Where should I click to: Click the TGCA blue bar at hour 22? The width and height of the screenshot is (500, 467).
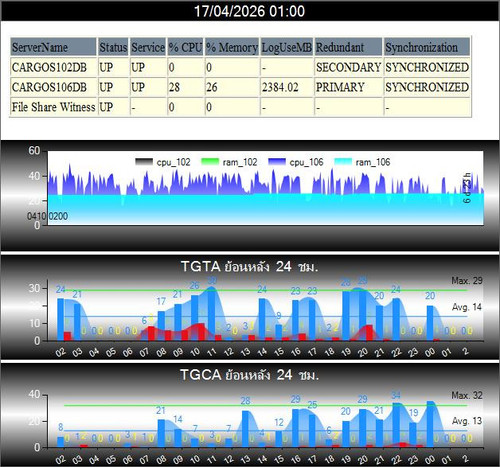pos(396,425)
